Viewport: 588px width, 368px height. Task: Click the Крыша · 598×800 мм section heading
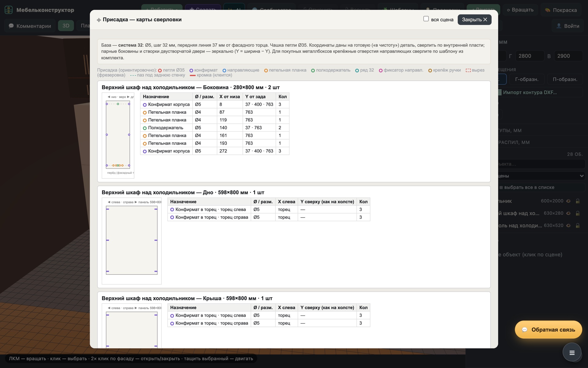pos(187,298)
